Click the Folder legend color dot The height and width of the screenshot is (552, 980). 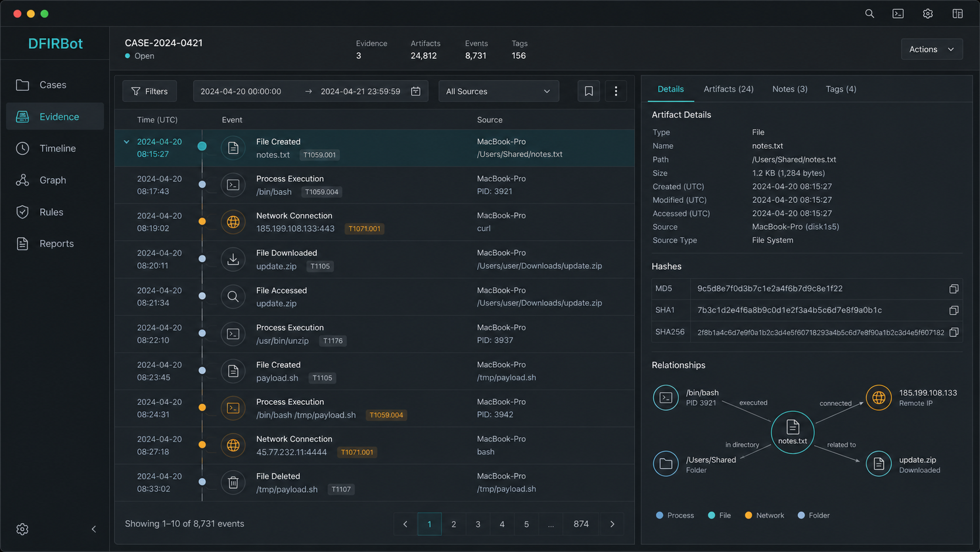[801, 516]
